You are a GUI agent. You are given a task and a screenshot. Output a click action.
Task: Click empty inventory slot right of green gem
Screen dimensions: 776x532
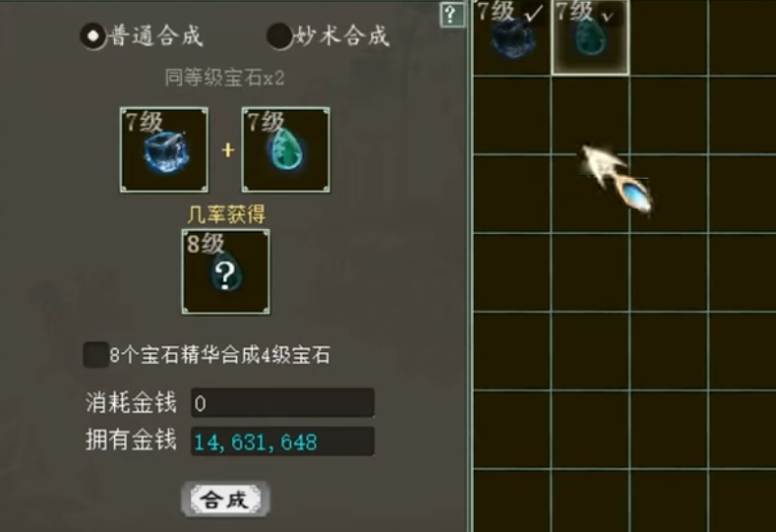(x=669, y=37)
